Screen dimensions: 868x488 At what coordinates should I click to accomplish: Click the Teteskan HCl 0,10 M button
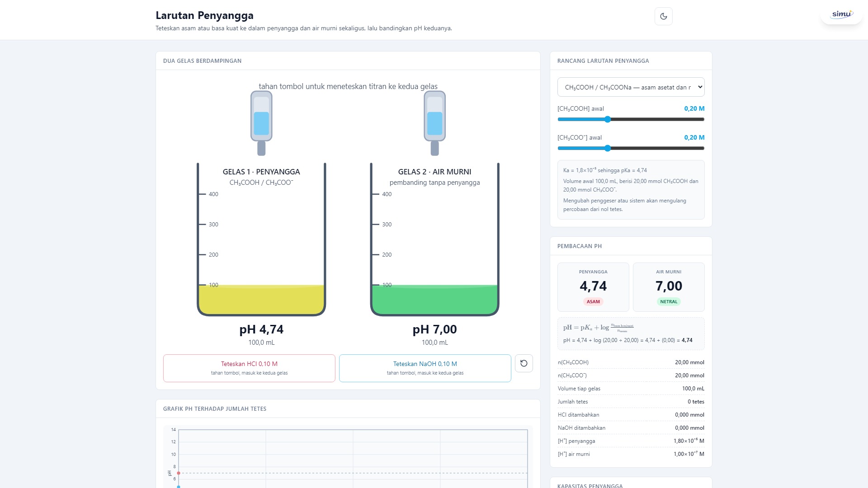click(x=249, y=368)
